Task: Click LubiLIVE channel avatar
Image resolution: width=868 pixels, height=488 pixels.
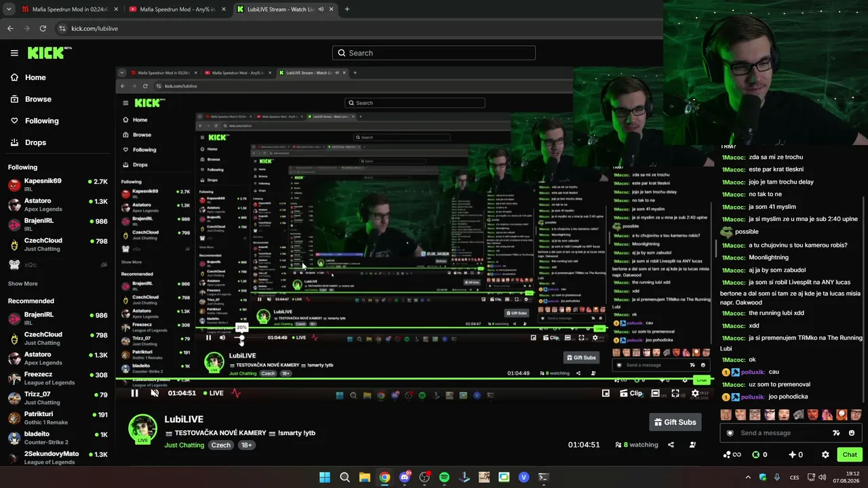Action: point(142,429)
